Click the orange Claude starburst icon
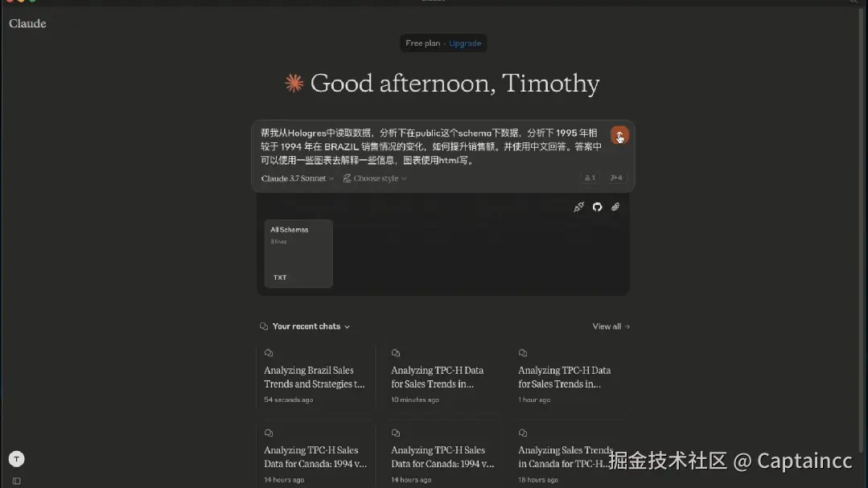 [294, 83]
